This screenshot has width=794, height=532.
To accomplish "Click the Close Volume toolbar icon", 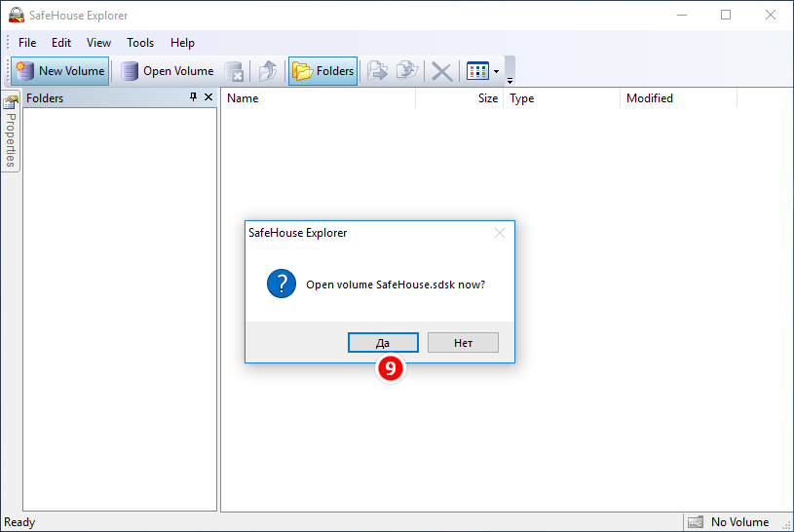I will [x=234, y=71].
